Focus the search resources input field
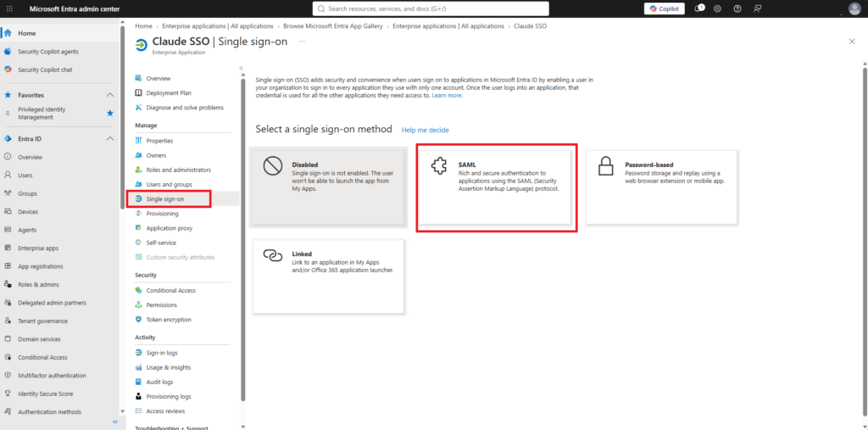Viewport: 868px width, 430px height. click(431, 8)
